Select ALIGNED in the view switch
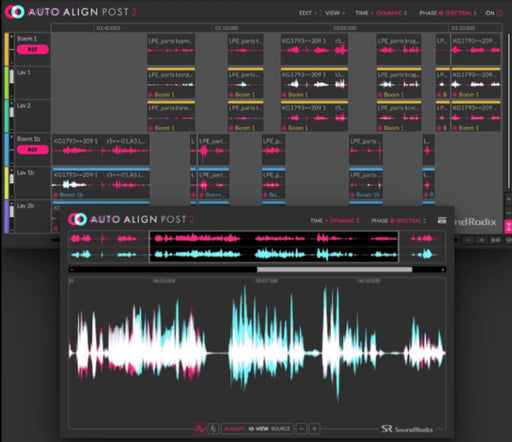 pyautogui.click(x=235, y=429)
